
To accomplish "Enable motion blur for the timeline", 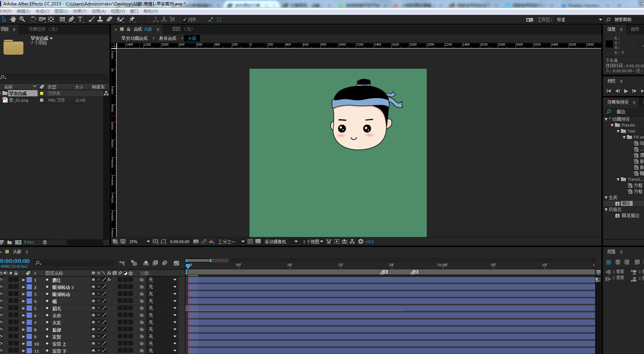I will coord(164,263).
